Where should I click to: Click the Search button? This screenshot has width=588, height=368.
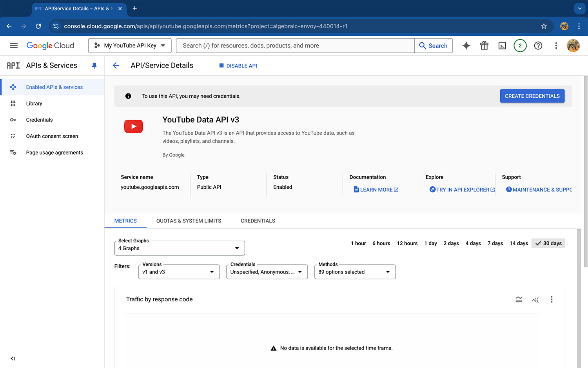click(x=434, y=46)
